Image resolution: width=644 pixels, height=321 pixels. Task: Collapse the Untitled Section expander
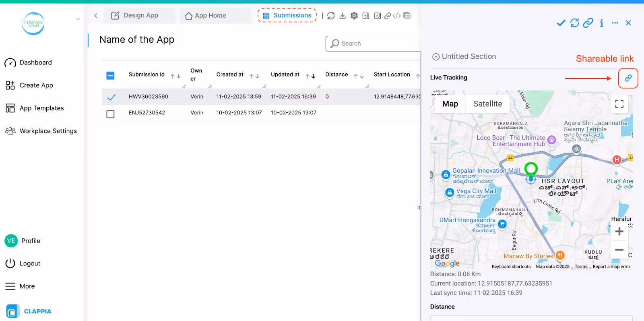coord(436,57)
